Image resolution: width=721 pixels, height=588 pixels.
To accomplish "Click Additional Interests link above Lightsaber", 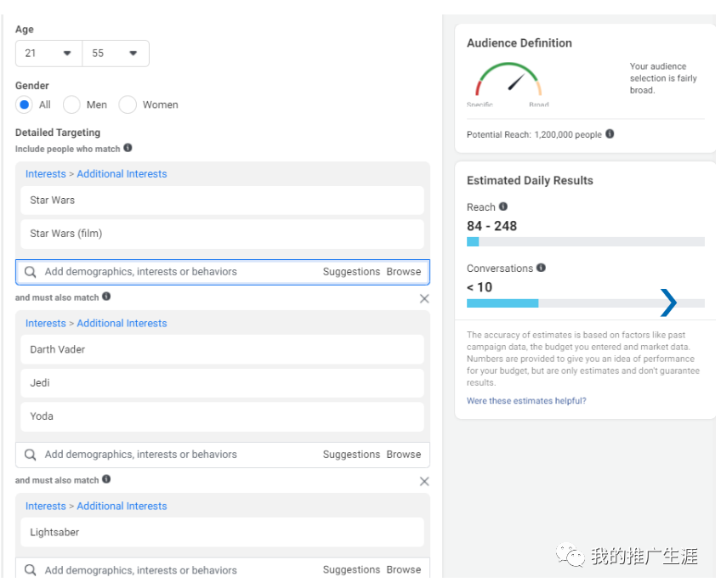I will point(122,506).
